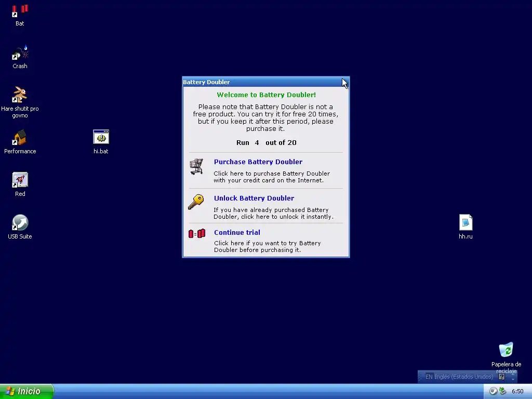
Task: Click 'Click here if you want to try' description
Action: click(x=268, y=246)
